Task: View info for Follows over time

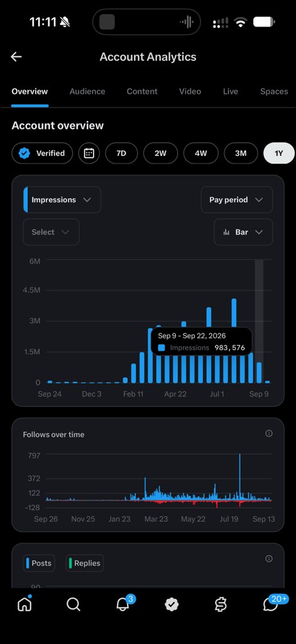Action: (x=269, y=433)
